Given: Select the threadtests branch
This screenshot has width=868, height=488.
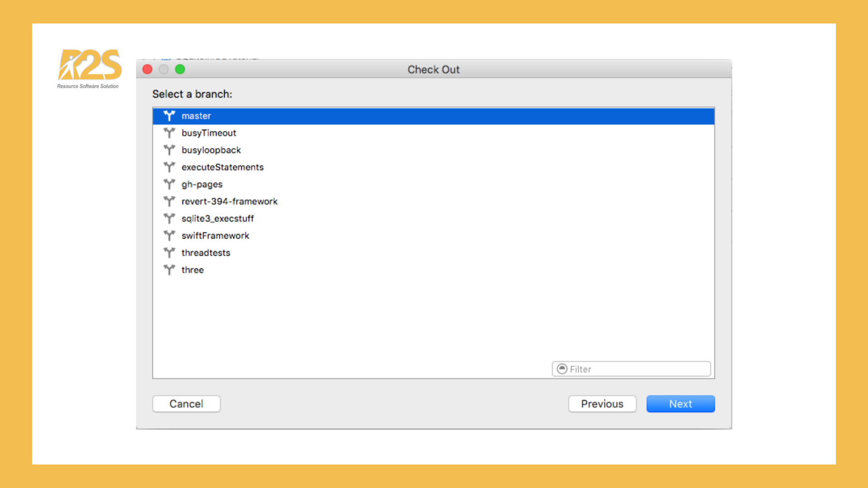Looking at the screenshot, I should tap(206, 253).
